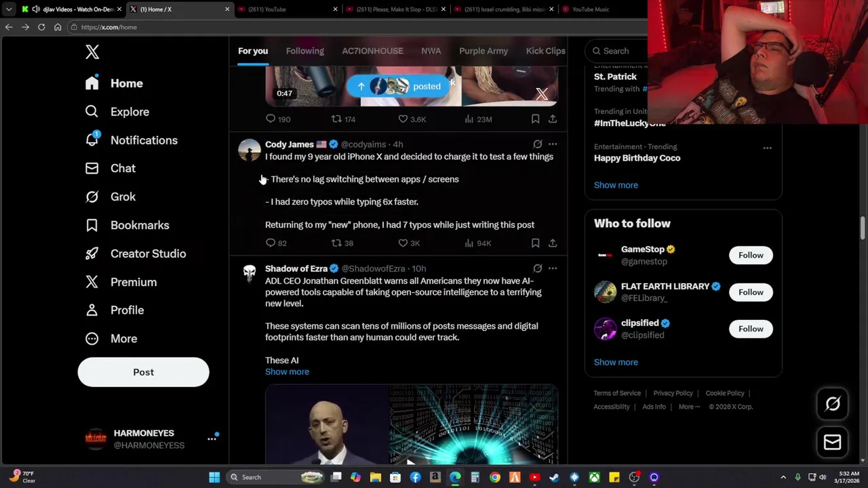The width and height of the screenshot is (868, 488).
Task: Click the X logo in the sidebar
Action: (x=92, y=52)
